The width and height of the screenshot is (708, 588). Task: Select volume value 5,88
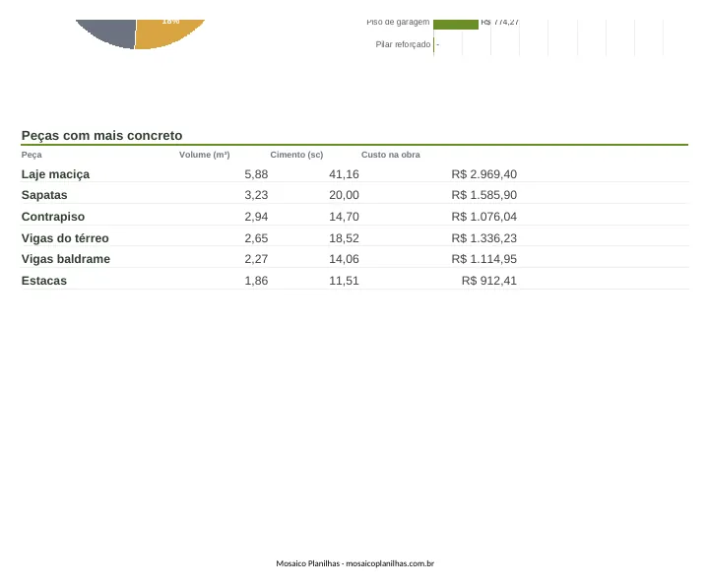click(x=256, y=174)
